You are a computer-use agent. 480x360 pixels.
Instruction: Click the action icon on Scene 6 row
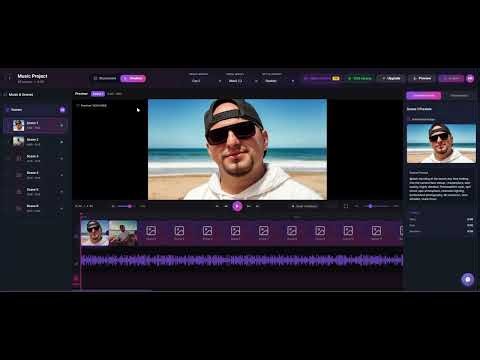61,209
